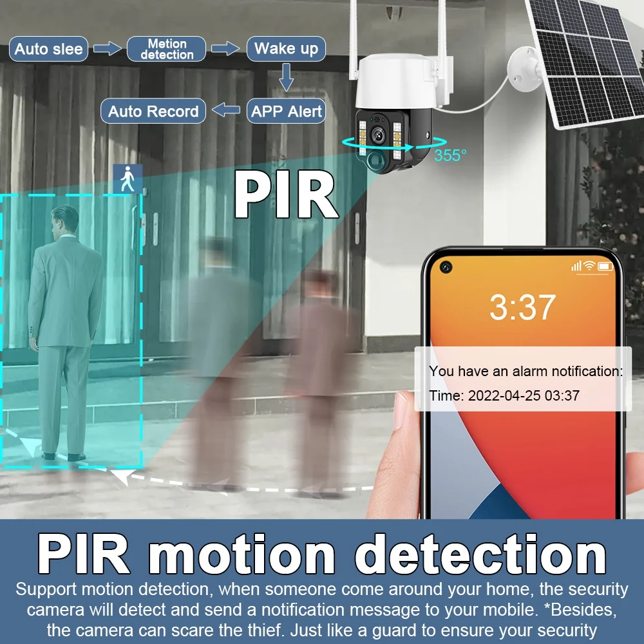
Task: Click the phone's battery icon
Action: click(605, 267)
